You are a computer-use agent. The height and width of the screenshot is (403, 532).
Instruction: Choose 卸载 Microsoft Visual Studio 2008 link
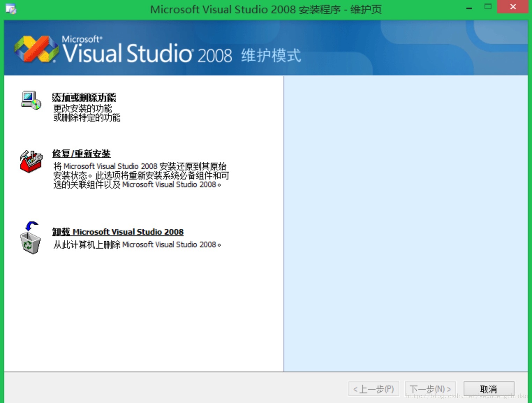tap(118, 232)
